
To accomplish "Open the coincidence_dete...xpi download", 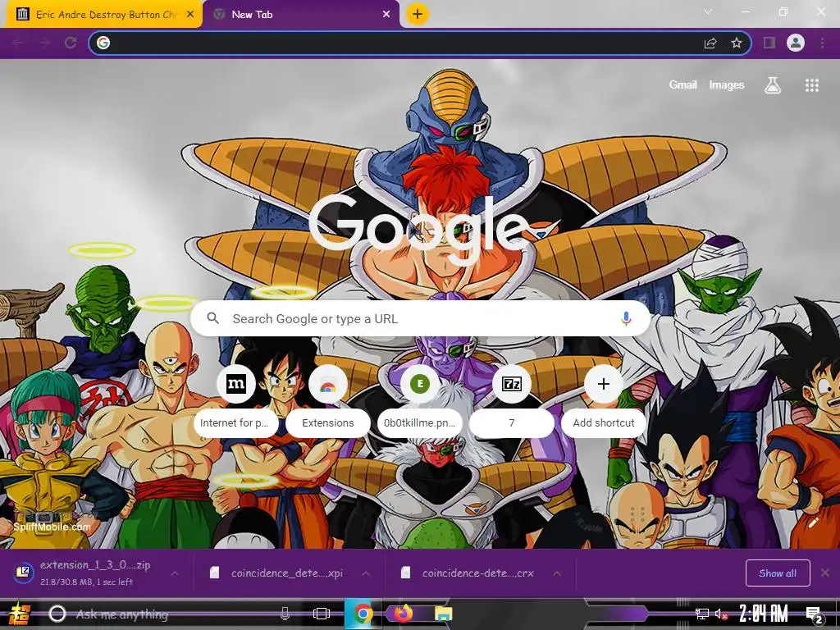I will [279, 573].
